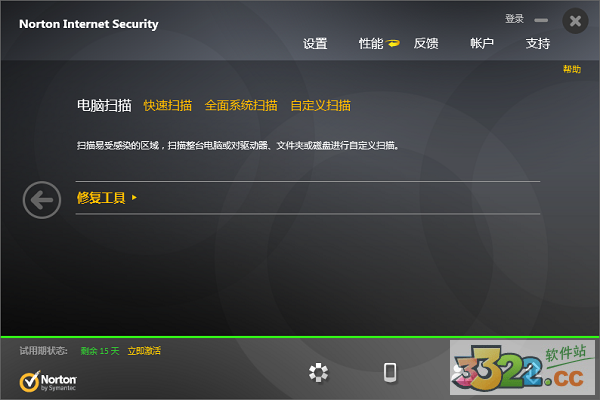Choose 自定义扫描 custom scan
This screenshot has width=600, height=400.
321,105
